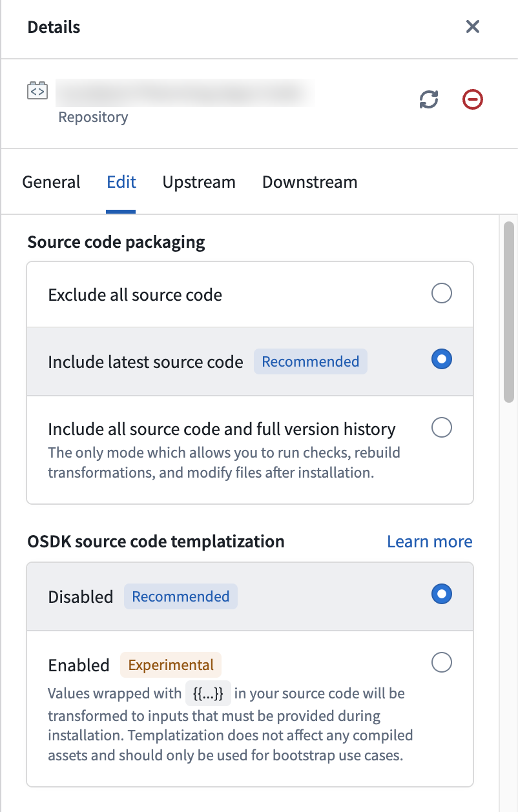Select Disabled templatization radio button
Image resolution: width=518 pixels, height=812 pixels.
point(442,594)
